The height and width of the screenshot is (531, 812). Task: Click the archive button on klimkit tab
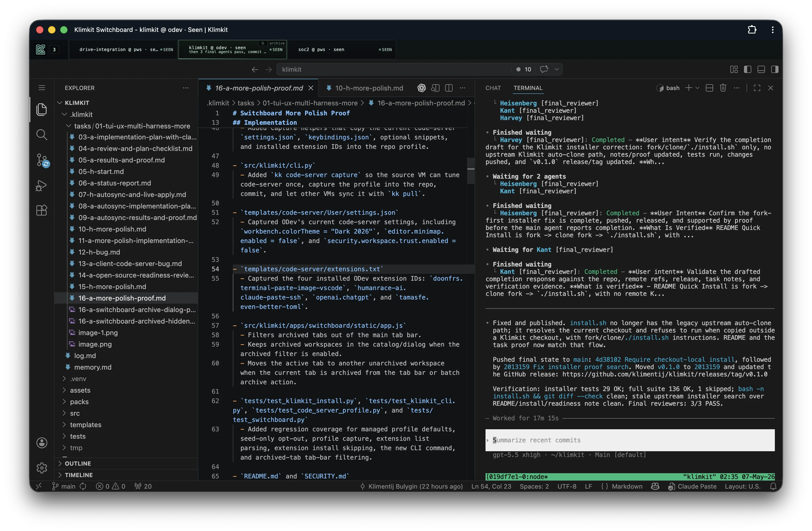(x=276, y=43)
